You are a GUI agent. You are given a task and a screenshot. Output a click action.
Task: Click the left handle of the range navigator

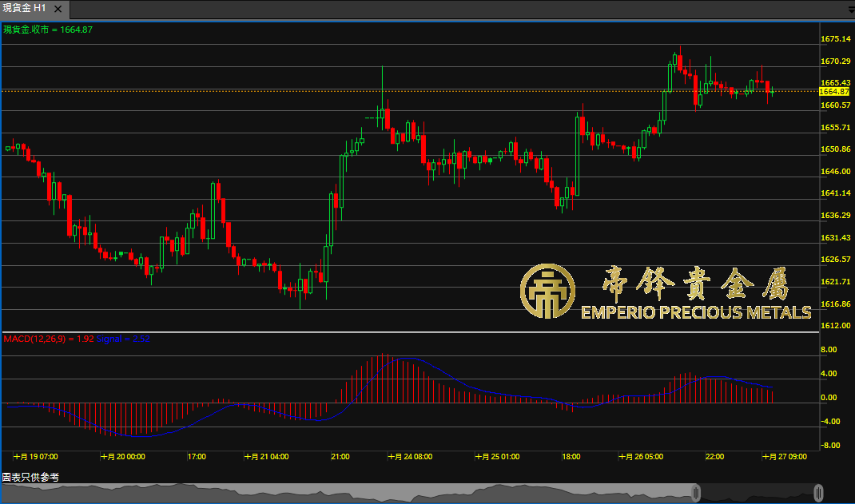click(696, 492)
